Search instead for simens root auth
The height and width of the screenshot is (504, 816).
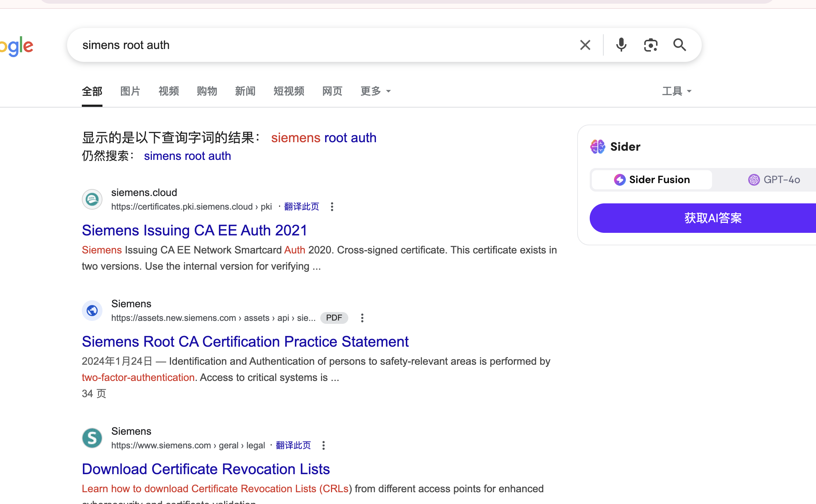pos(187,156)
